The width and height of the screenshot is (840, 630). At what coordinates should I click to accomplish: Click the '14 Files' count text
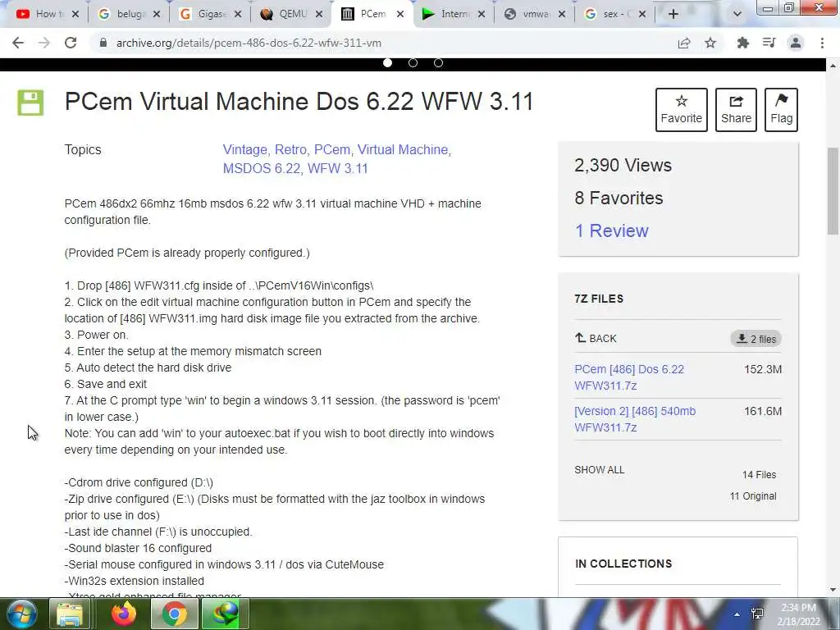coord(759,475)
